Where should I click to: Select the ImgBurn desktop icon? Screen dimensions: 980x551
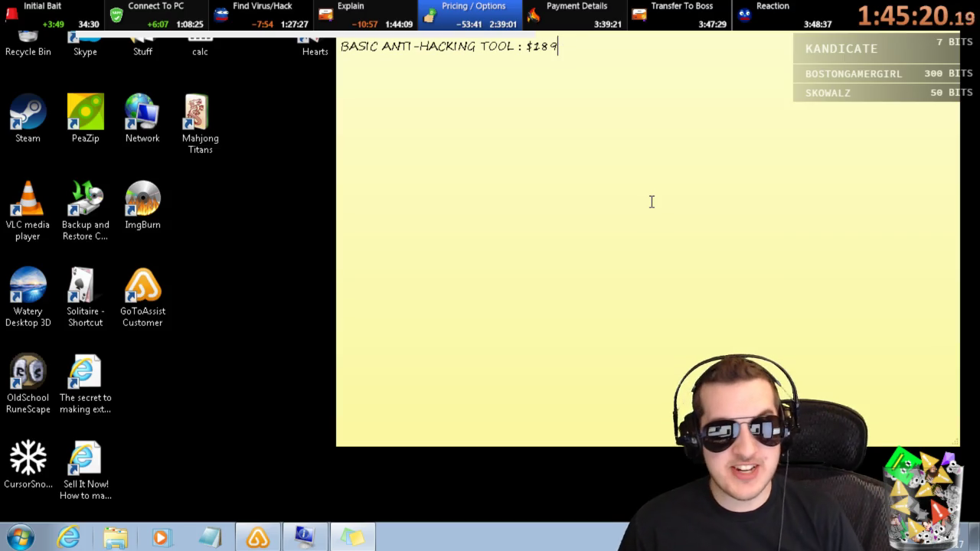click(x=142, y=205)
